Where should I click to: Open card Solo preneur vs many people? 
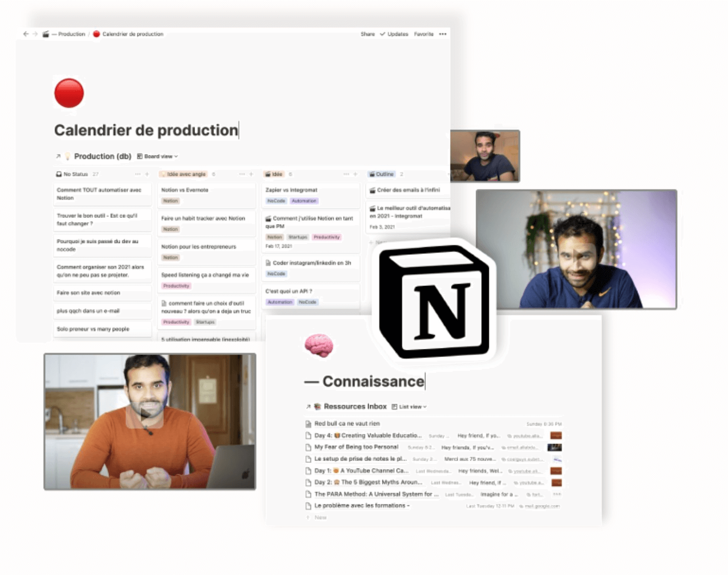tap(103, 329)
